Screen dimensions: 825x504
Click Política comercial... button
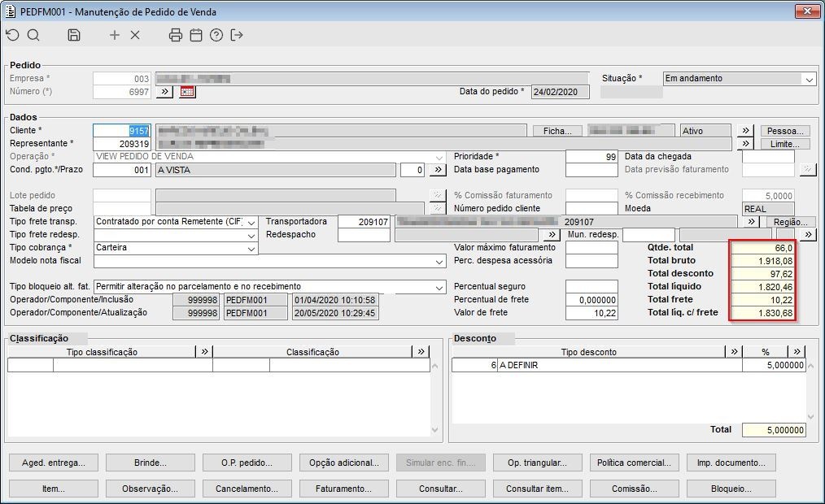(x=634, y=463)
